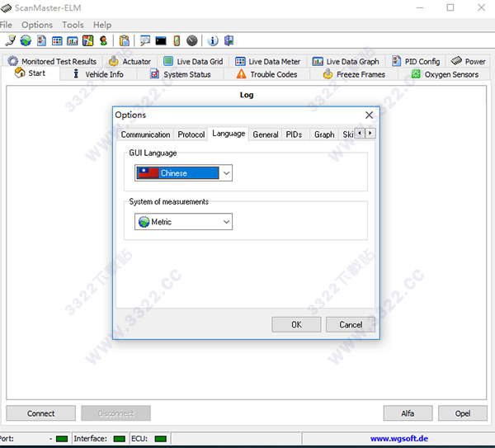495x448 pixels.
Task: Switch to Protocol tab in Options dialog
Action: [x=191, y=134]
